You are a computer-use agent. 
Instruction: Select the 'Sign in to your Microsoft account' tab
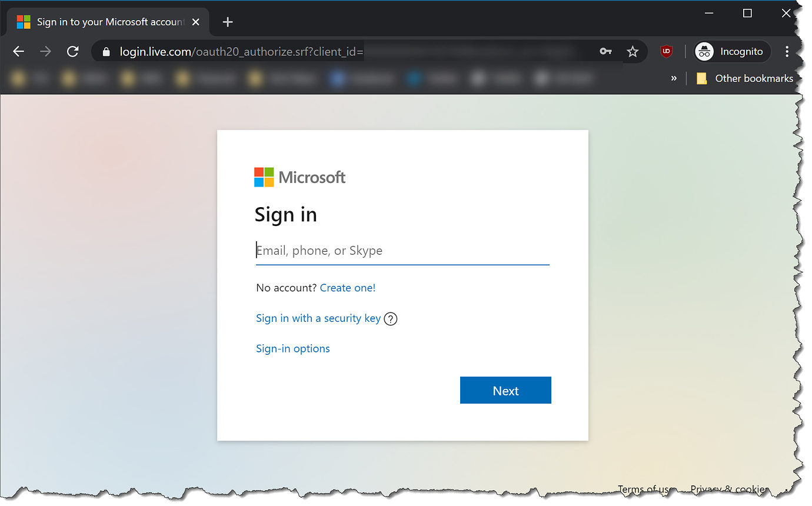coord(108,22)
